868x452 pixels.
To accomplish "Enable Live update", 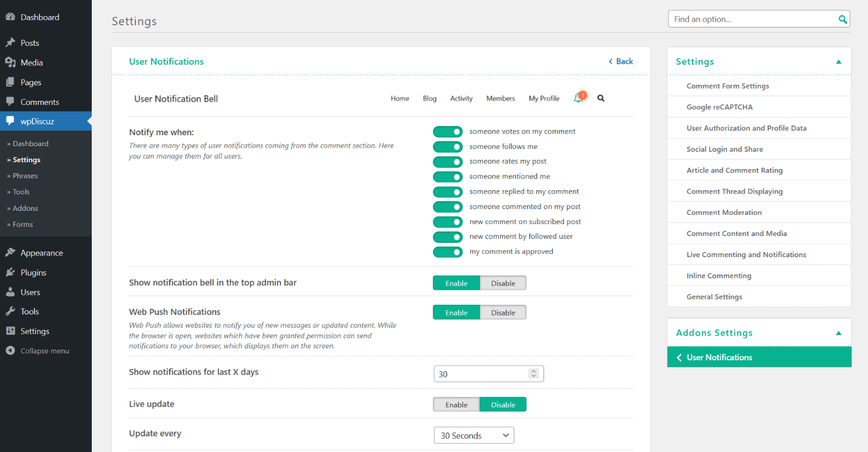I will (x=456, y=404).
